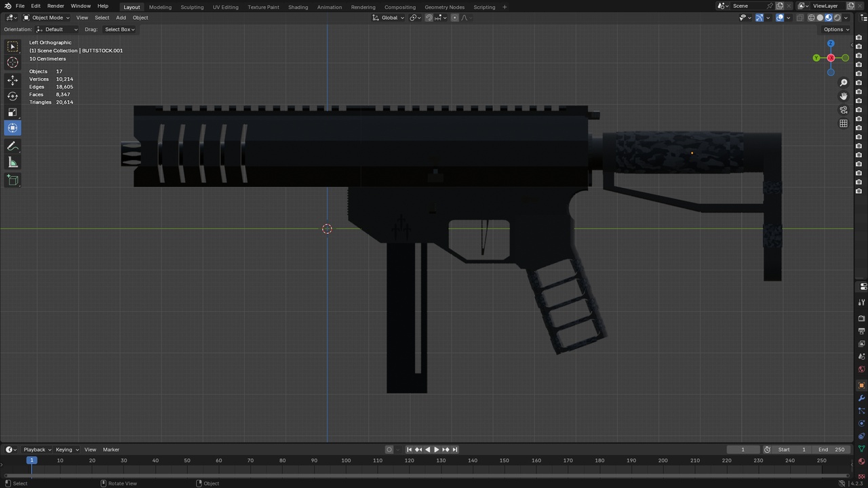Open the View Layer properties tab

[x=862, y=344]
